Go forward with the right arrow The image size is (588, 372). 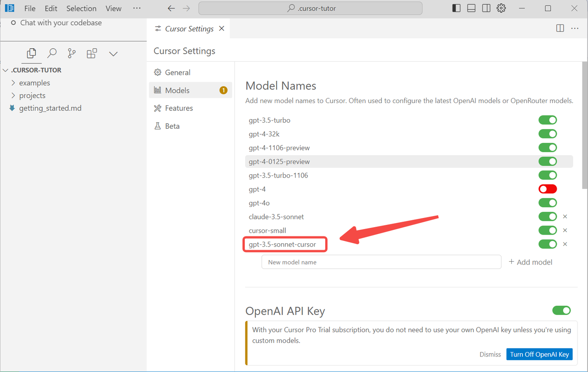[x=186, y=8]
